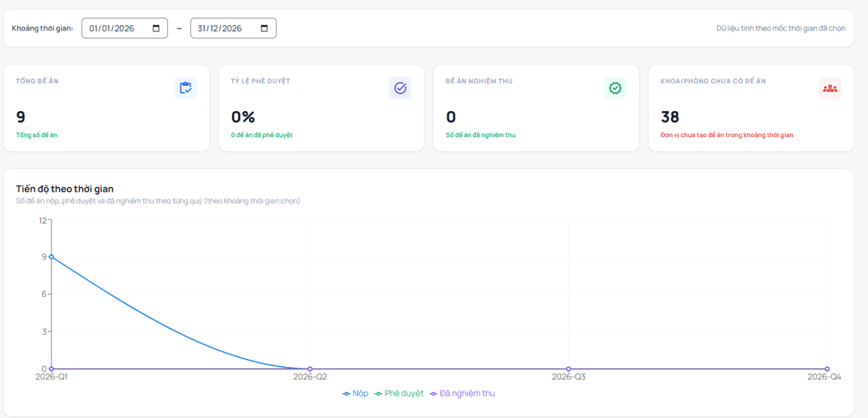Click the 38 value in Khoa/Phòng card
This screenshot has height=418, width=868.
pyautogui.click(x=670, y=117)
